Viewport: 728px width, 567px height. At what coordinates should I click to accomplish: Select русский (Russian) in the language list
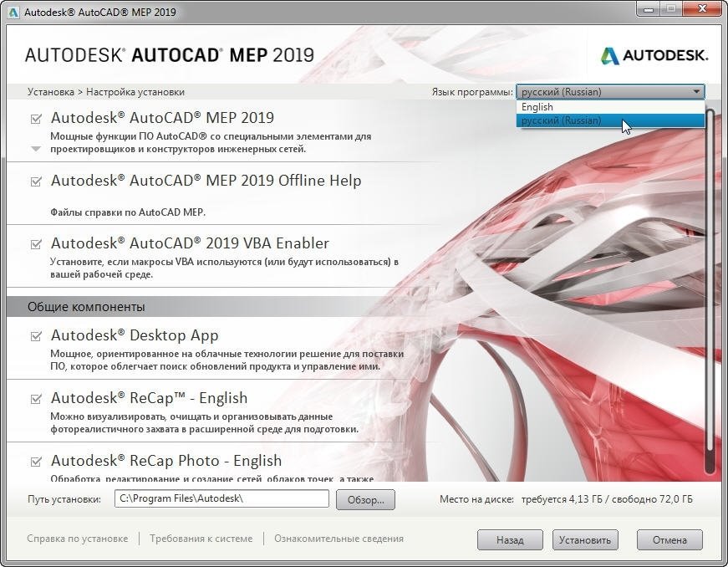pyautogui.click(x=610, y=120)
